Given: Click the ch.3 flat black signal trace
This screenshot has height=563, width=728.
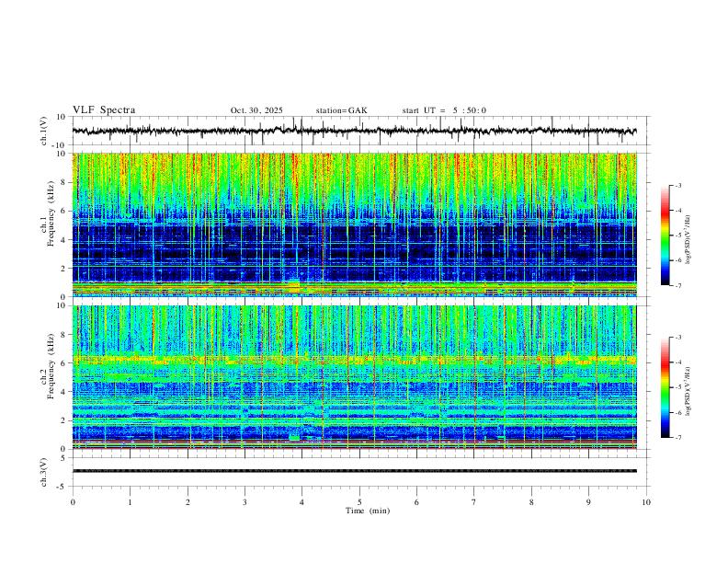Looking at the screenshot, I should tap(354, 471).
